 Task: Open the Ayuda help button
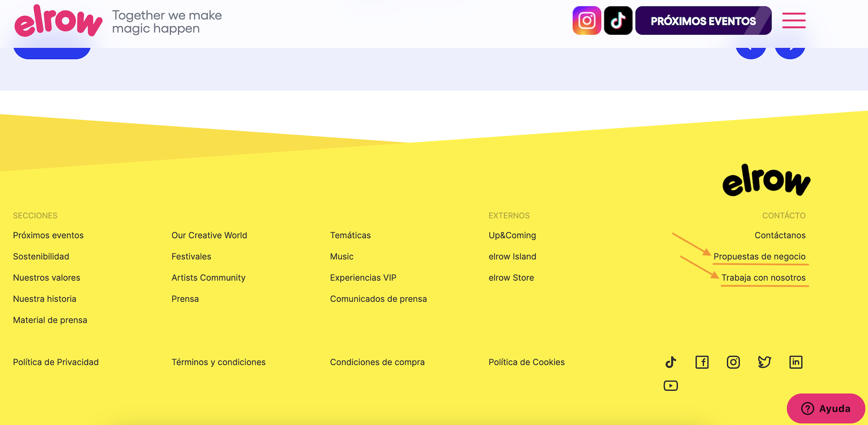pos(826,408)
